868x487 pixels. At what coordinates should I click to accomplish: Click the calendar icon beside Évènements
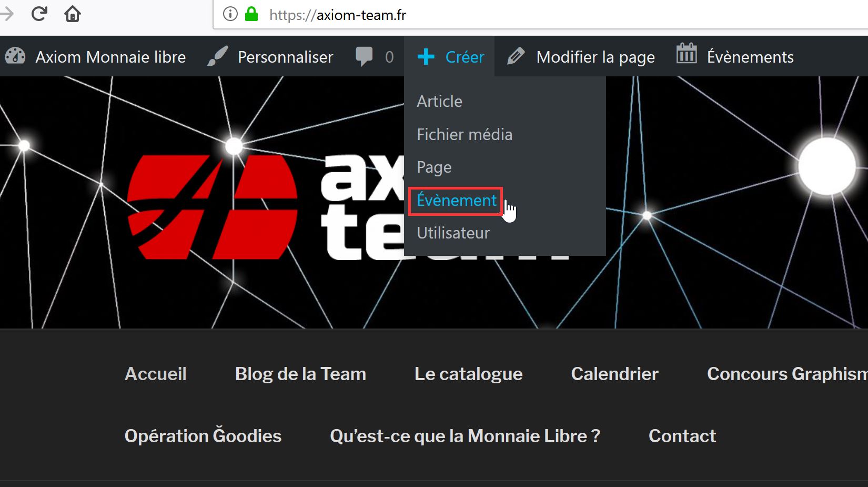687,54
